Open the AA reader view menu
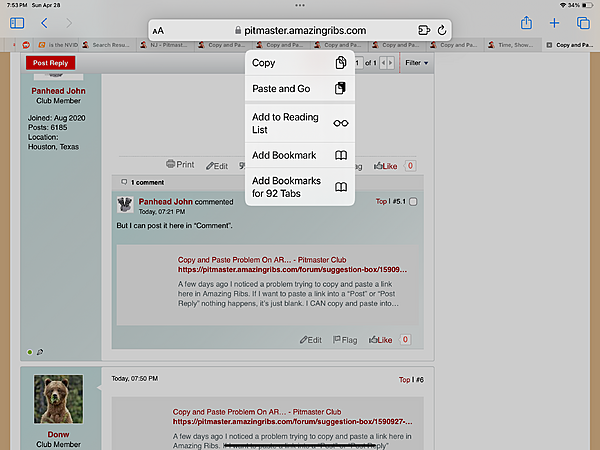Screen dimensions: 600x450 158,31
